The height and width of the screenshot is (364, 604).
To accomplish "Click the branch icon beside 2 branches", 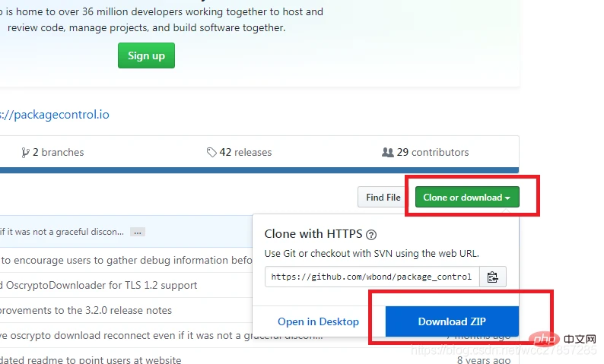I will pos(25,152).
